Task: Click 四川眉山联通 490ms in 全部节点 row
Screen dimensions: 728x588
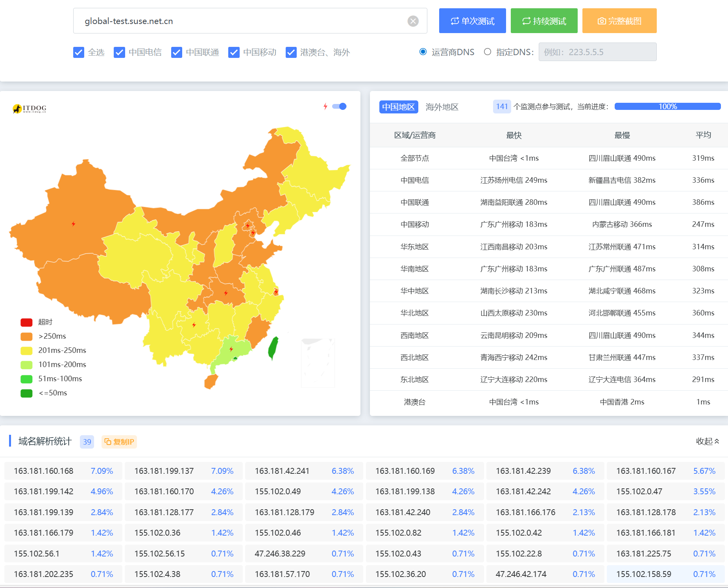Action: pyautogui.click(x=622, y=158)
